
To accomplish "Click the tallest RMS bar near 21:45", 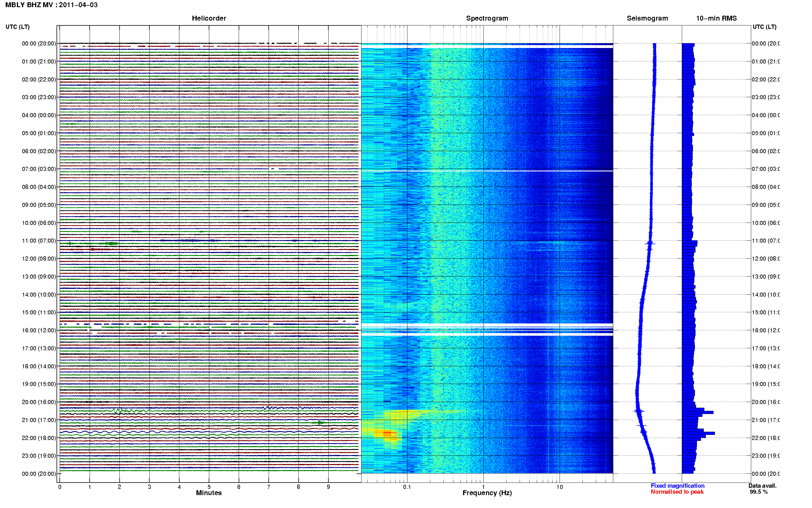I will click(698, 433).
